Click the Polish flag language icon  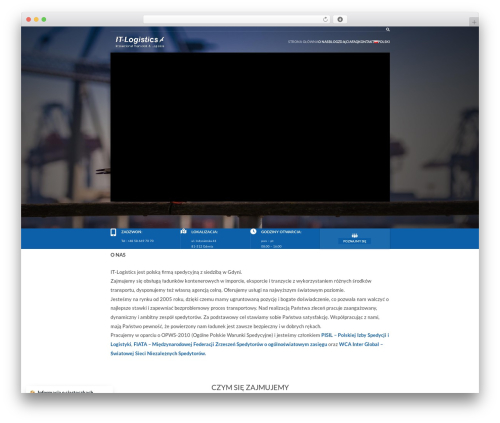tap(376, 42)
